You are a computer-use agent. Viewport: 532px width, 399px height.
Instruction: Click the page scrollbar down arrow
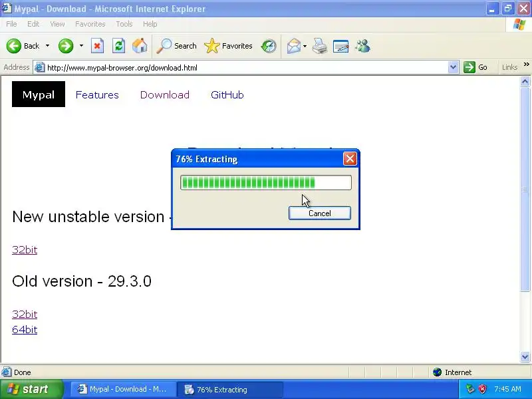pyautogui.click(x=525, y=356)
